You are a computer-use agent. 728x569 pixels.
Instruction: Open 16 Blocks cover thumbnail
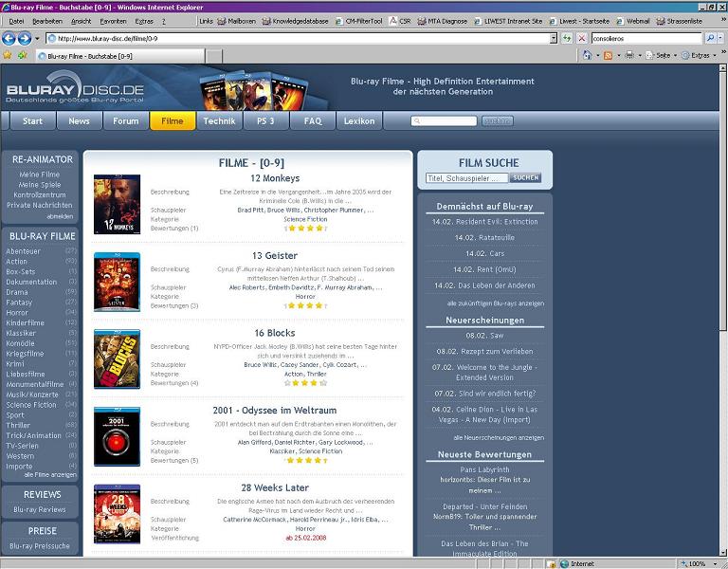tap(117, 359)
